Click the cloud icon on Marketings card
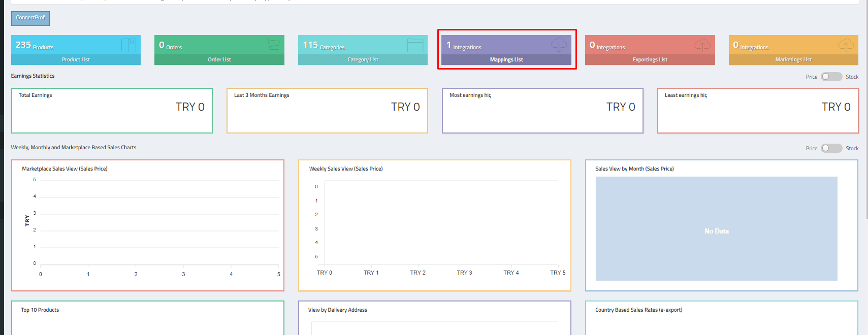868x335 pixels. [x=846, y=45]
